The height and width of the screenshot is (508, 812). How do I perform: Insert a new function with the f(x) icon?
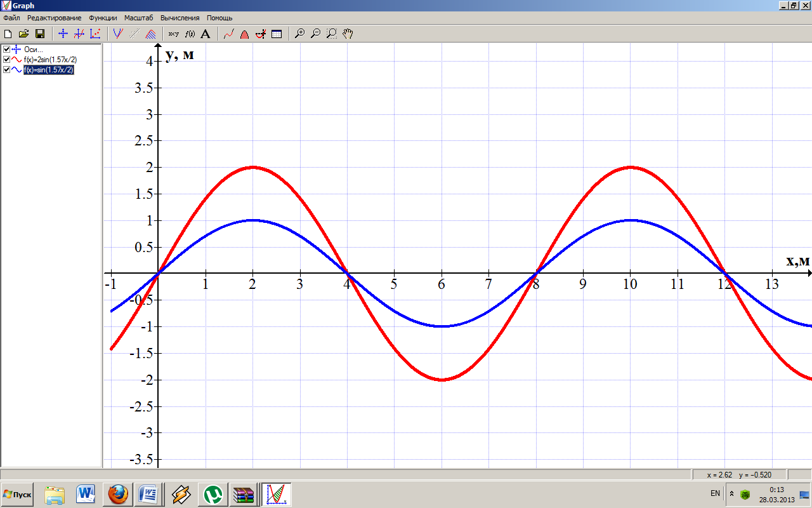pyautogui.click(x=189, y=34)
